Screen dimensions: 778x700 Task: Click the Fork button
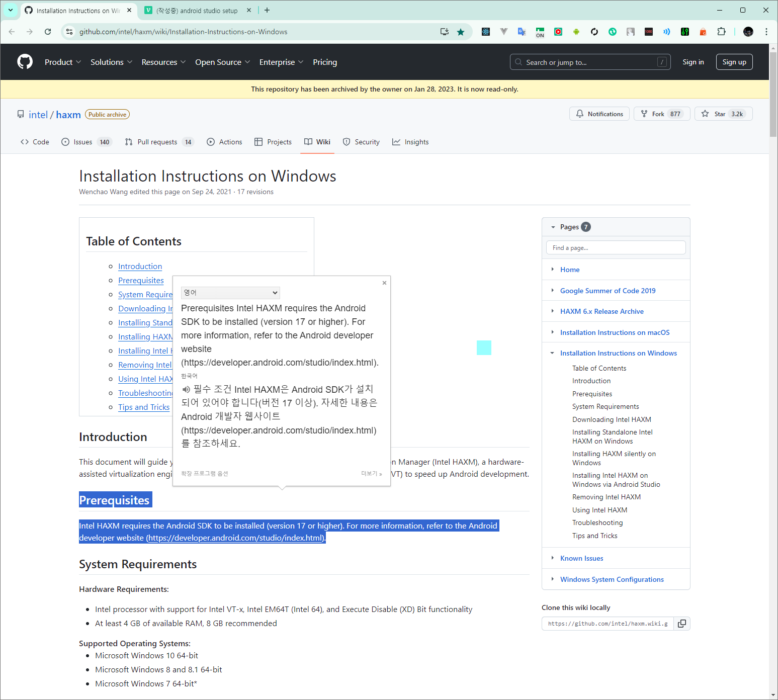click(x=662, y=114)
